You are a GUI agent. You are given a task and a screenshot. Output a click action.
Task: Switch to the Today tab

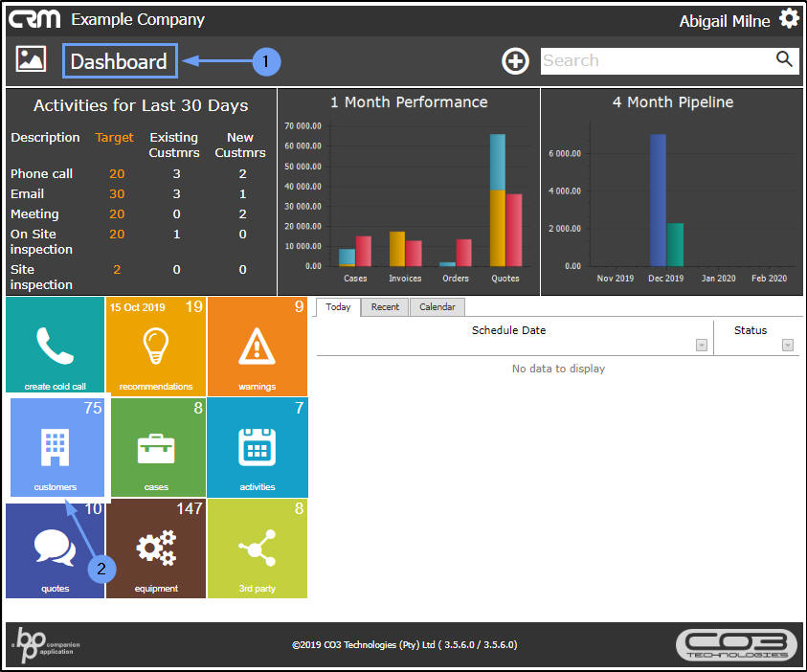pos(338,307)
